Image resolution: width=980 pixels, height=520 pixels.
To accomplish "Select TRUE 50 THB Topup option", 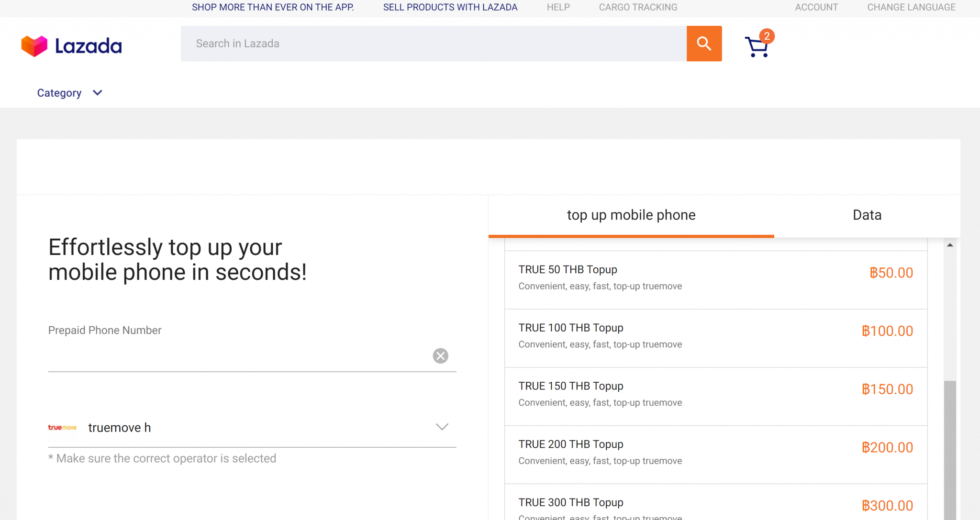I will [716, 280].
